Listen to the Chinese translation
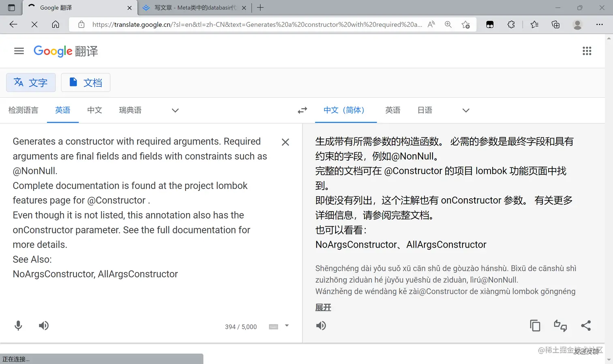This screenshot has height=364, width=613. [x=321, y=325]
